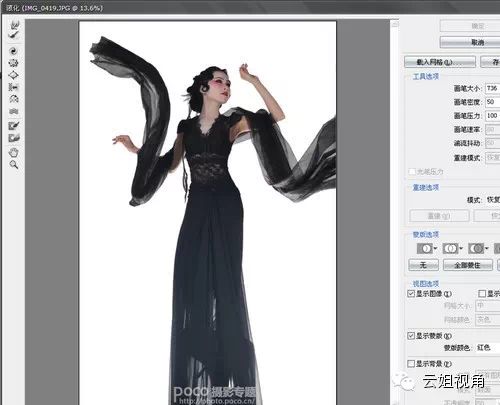Click the 无 (None) mask button

click(x=423, y=265)
